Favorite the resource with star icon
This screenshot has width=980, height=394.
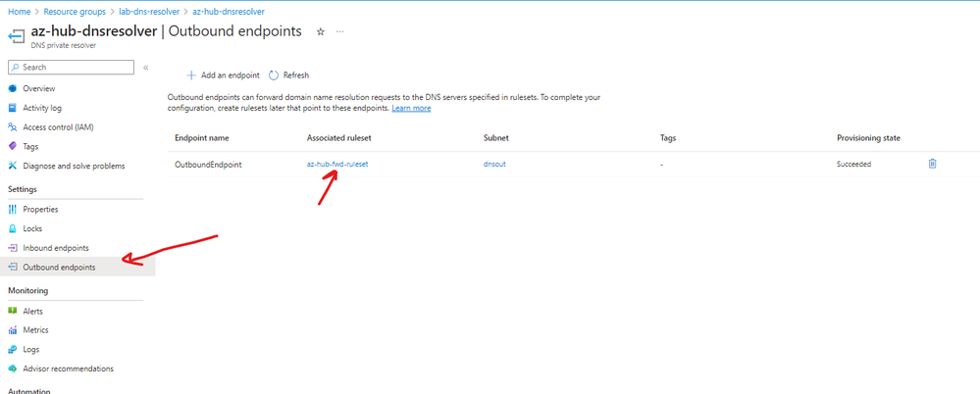pos(321,31)
